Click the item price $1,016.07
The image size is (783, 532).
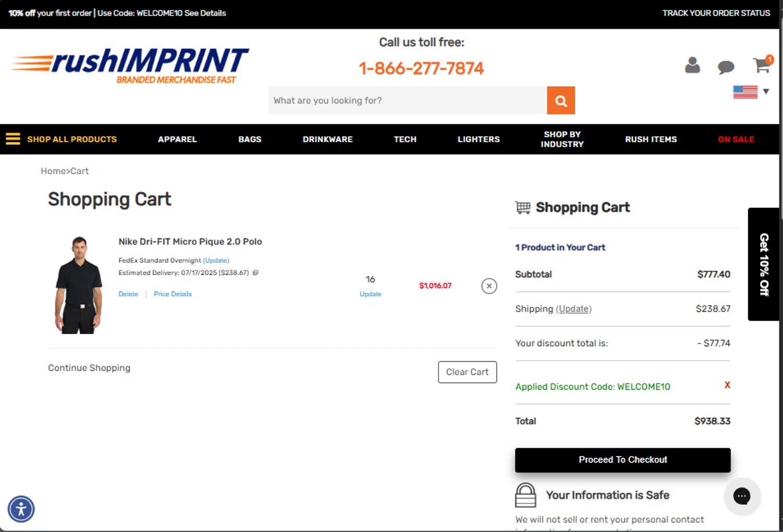[x=435, y=286]
